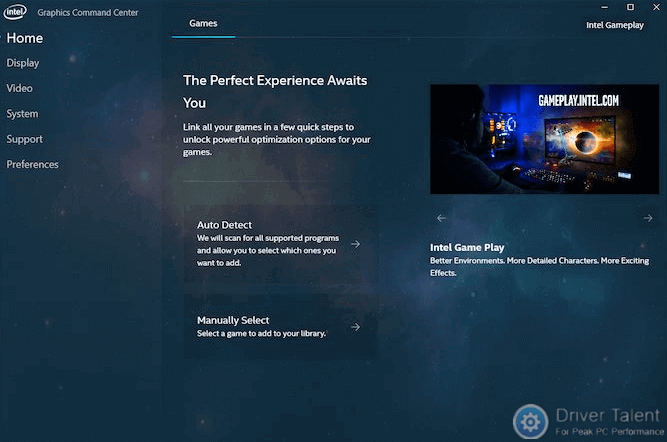Click the 'Better Environments' description text
Viewport: 667px width, 442px height.
click(539, 266)
